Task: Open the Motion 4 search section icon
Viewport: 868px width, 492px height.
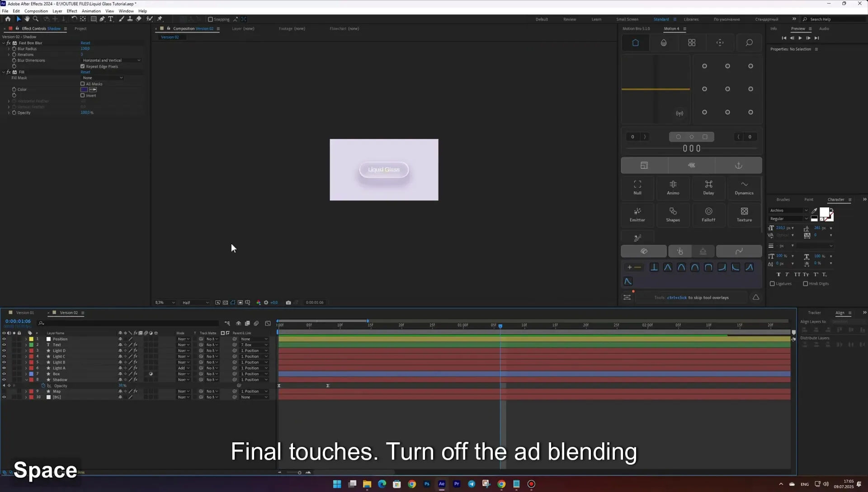Action: click(x=749, y=43)
